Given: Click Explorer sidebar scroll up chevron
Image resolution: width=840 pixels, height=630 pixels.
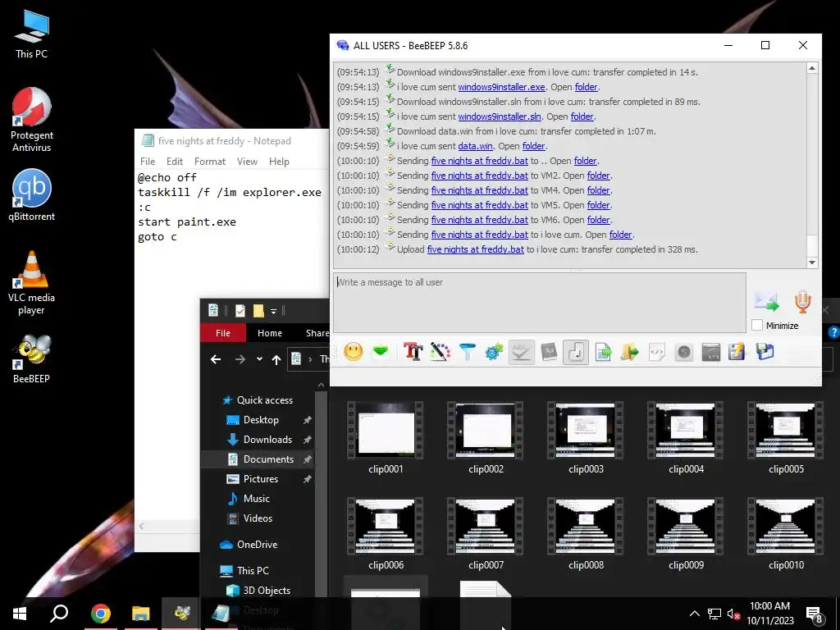Looking at the screenshot, I should click(x=321, y=386).
